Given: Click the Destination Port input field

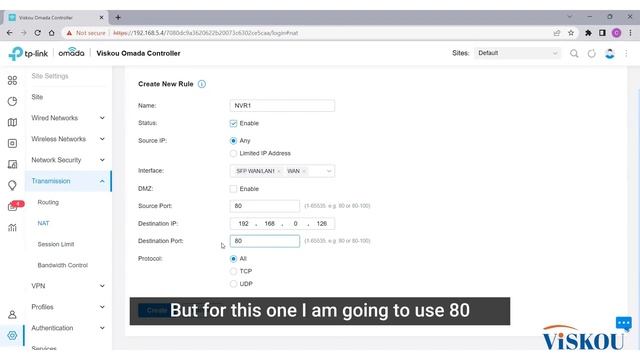Looking at the screenshot, I should tap(264, 241).
